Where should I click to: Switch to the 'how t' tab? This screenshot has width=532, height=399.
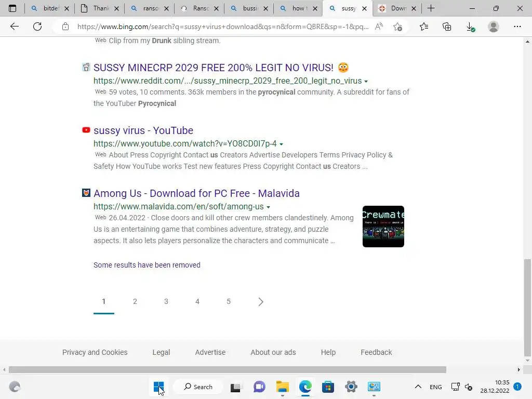299,8
